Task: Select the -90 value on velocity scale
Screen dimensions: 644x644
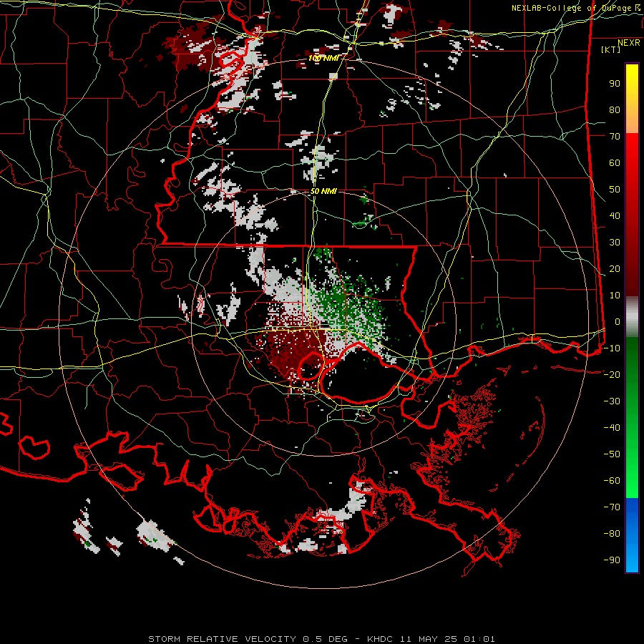Action: click(x=612, y=560)
